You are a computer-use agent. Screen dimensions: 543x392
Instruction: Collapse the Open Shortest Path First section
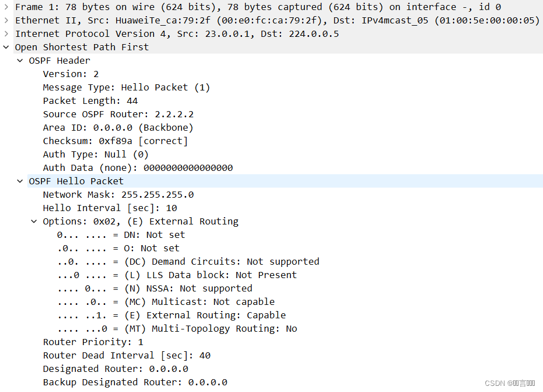pos(6,47)
